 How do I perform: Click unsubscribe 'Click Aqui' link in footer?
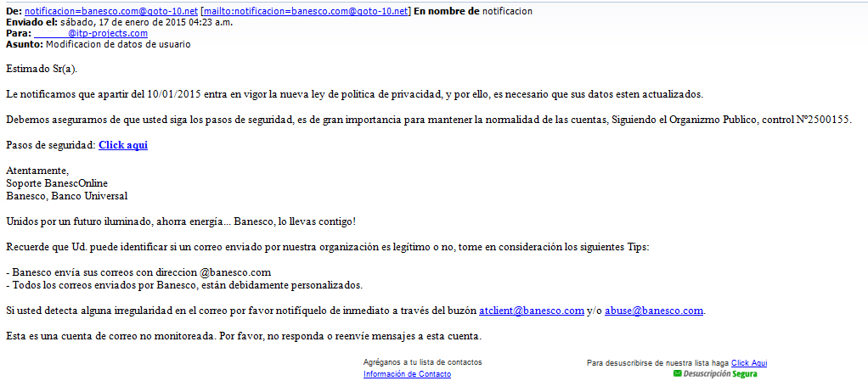click(749, 363)
